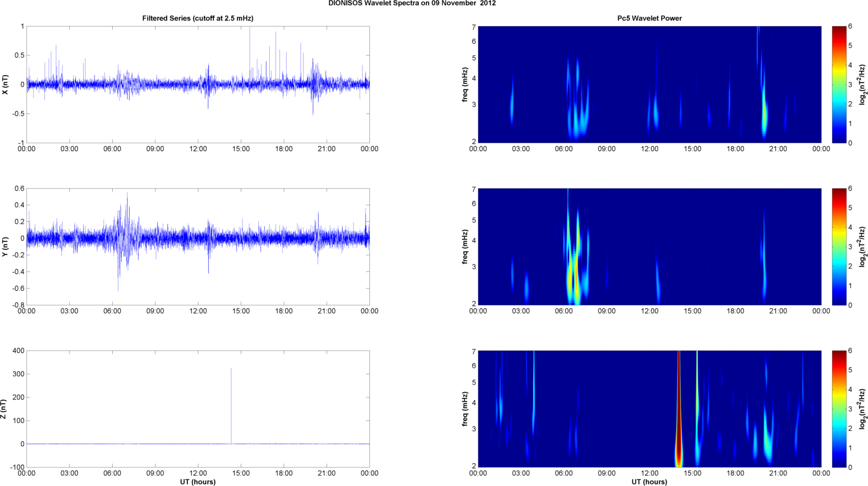Screen dimensions: 868x486
Task: Click the -100 tick on Z axis
Action: coord(17,467)
